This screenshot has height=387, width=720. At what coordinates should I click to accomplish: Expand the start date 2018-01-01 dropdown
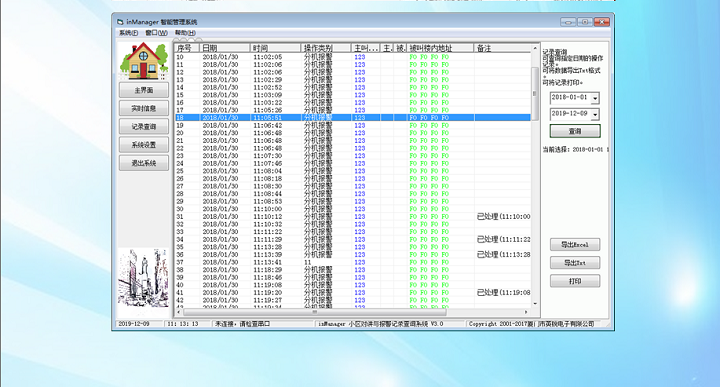point(595,98)
